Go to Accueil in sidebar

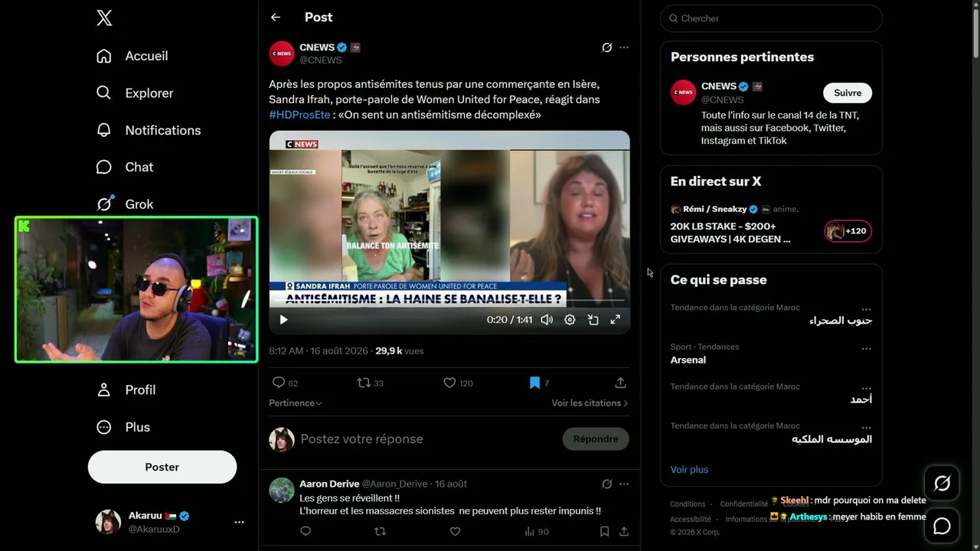tap(132, 56)
